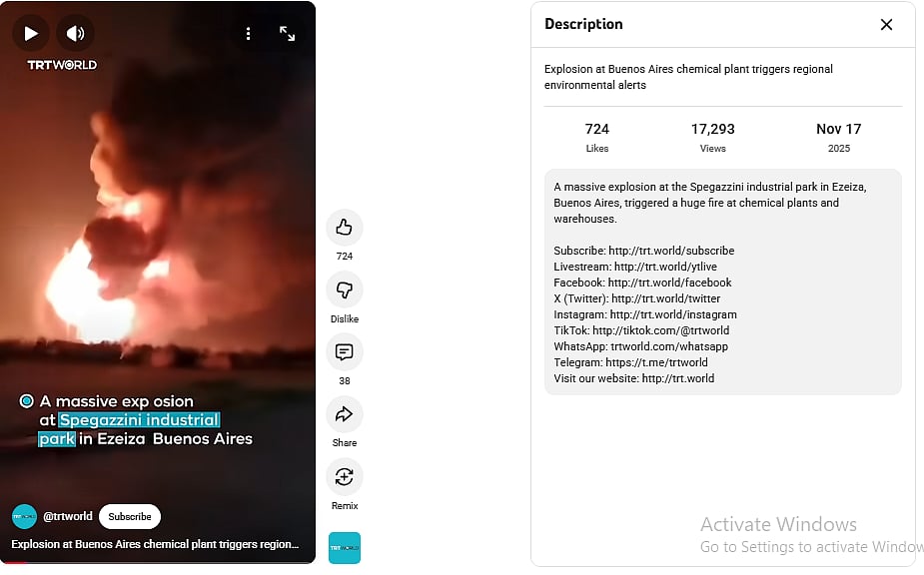Open the trt.world/subscribe link
The height and width of the screenshot is (575, 924).
coord(671,251)
